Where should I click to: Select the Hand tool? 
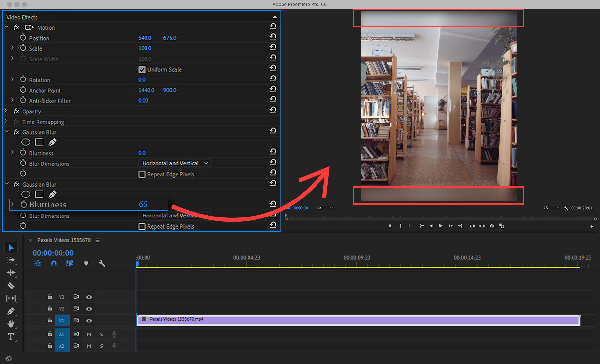pyautogui.click(x=11, y=324)
